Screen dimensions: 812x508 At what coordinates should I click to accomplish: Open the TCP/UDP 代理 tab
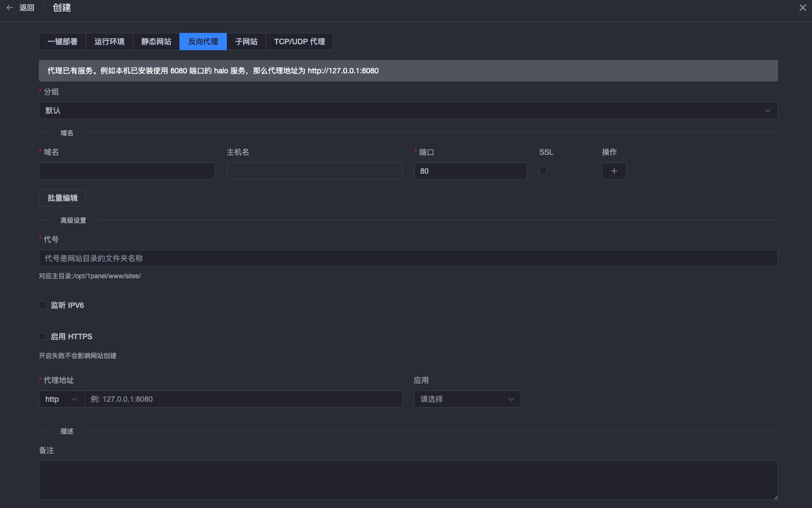[300, 42]
